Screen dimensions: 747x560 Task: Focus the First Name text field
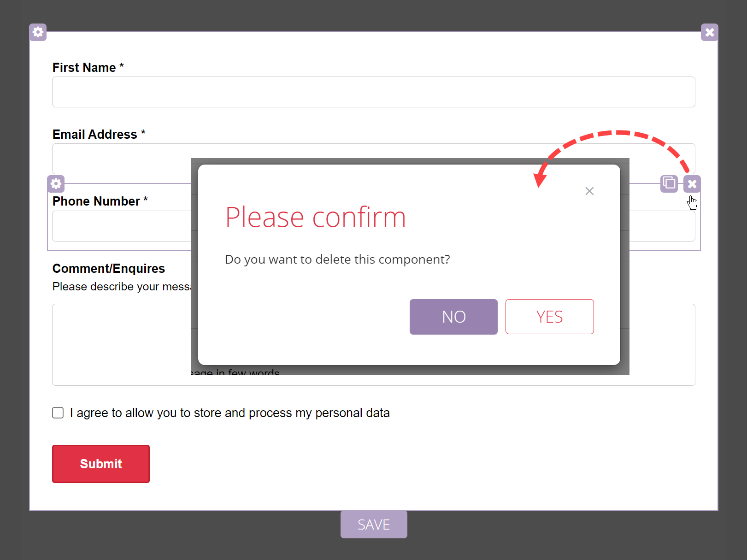click(373, 92)
